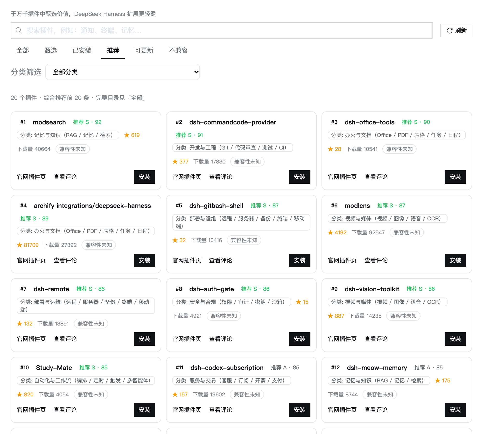Install the dsh-meow-memory plugin

[x=455, y=410]
